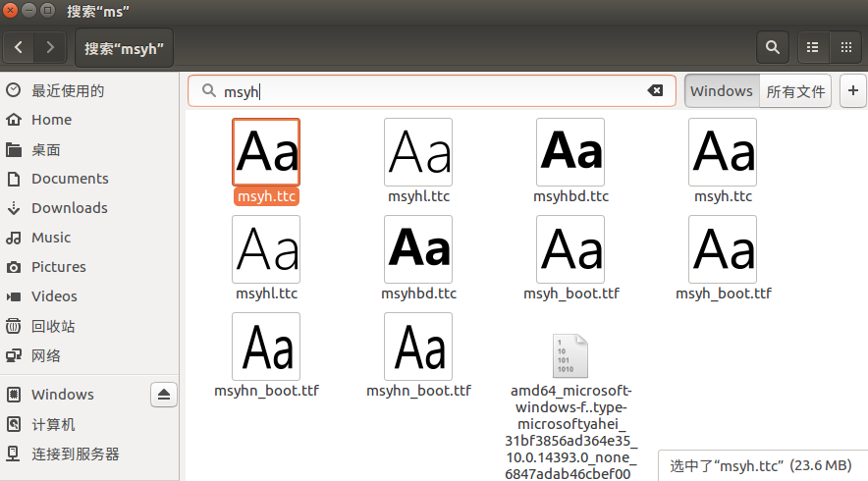Image resolution: width=868 pixels, height=481 pixels.
Task: Select msyhl.ttc next to highlighted msyh.ttc
Action: point(418,162)
